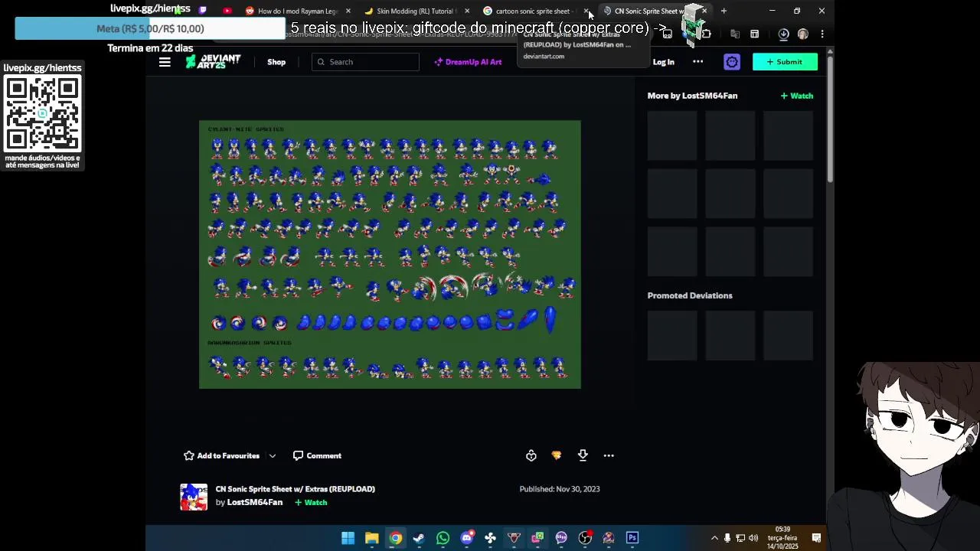Click the award badge icon

(x=531, y=455)
